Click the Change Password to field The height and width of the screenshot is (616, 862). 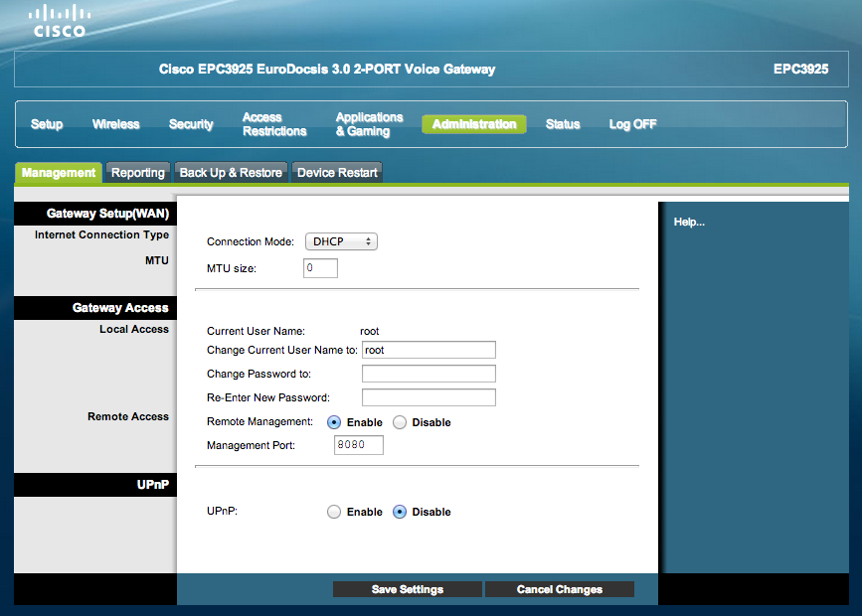point(429,374)
